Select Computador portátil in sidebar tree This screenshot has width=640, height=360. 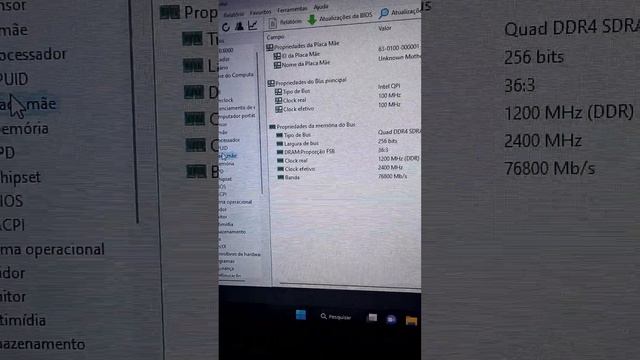(x=237, y=116)
